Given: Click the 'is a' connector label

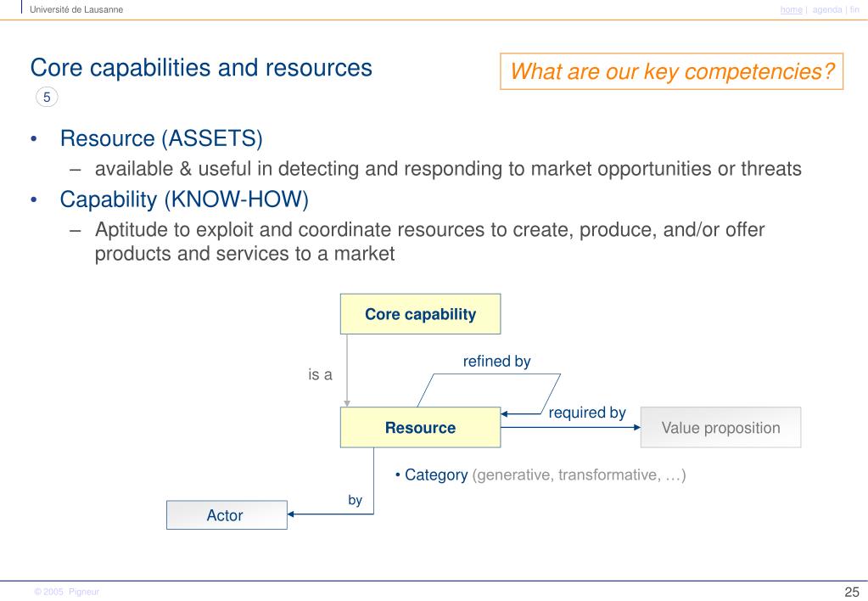Looking at the screenshot, I should coord(320,375).
